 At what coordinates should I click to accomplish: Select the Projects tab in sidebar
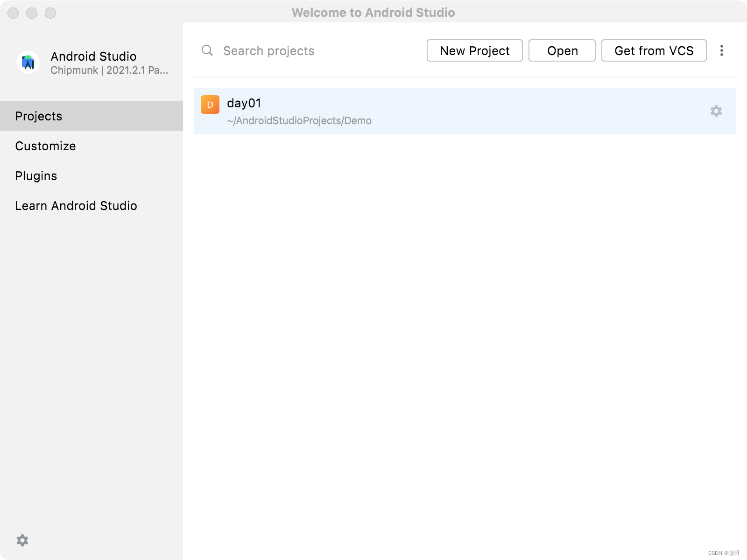pos(92,116)
